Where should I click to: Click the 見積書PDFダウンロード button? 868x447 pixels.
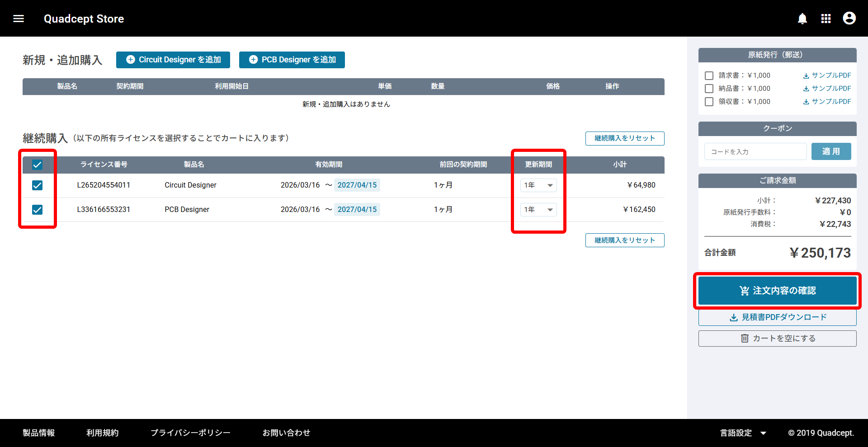point(777,317)
